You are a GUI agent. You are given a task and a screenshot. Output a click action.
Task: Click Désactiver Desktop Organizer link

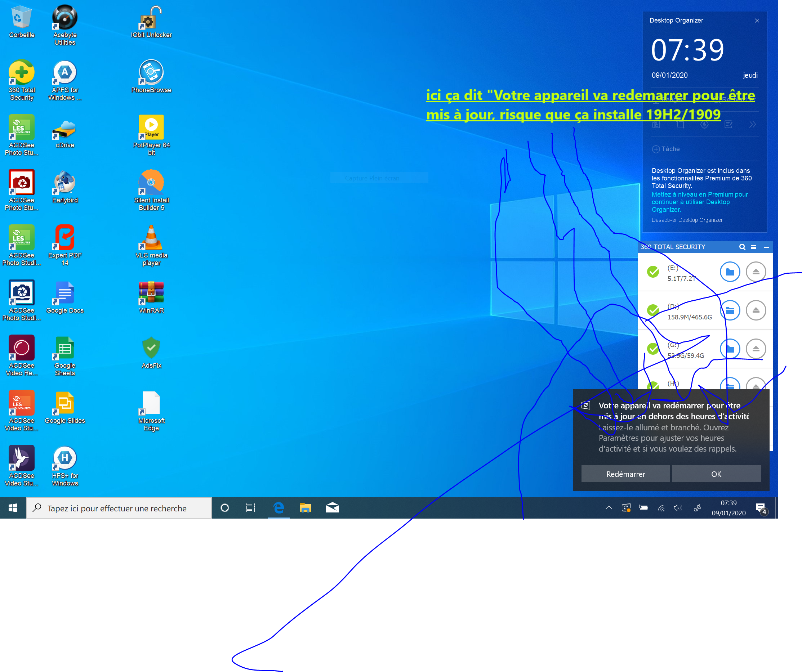(687, 220)
